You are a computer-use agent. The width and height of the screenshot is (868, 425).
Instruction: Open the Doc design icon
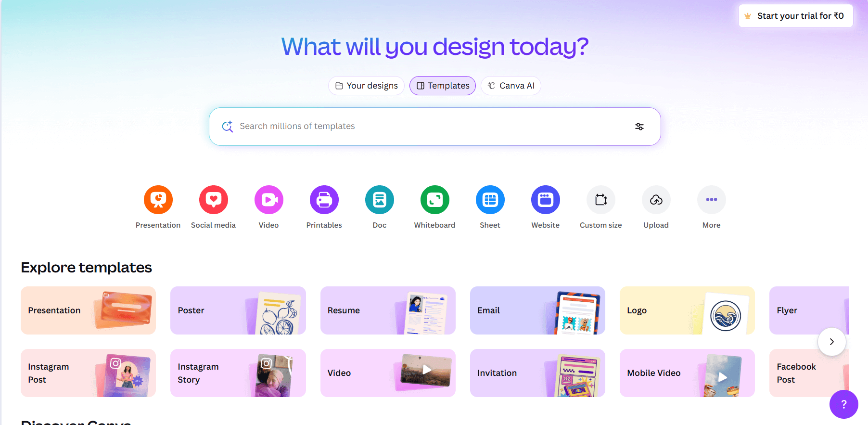pyautogui.click(x=379, y=200)
